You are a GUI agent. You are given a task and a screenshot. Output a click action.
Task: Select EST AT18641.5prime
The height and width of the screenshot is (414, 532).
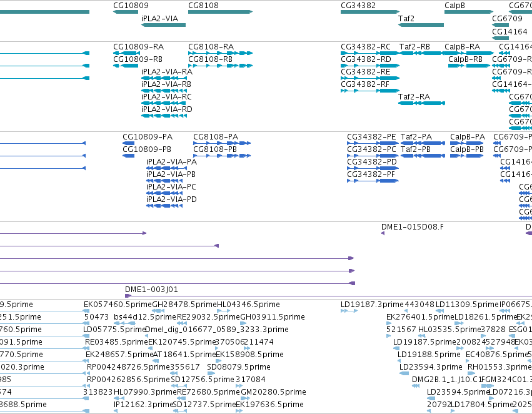(156, 361)
